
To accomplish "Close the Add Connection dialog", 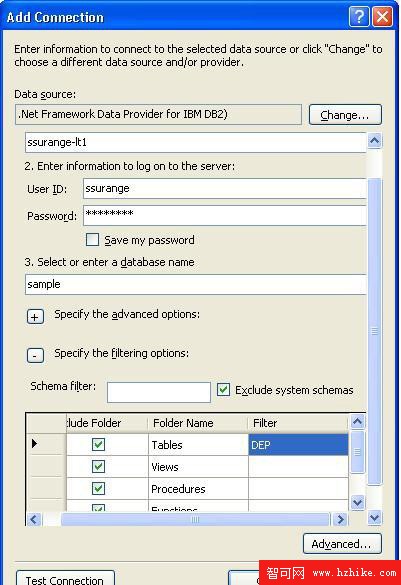I will click(382, 17).
